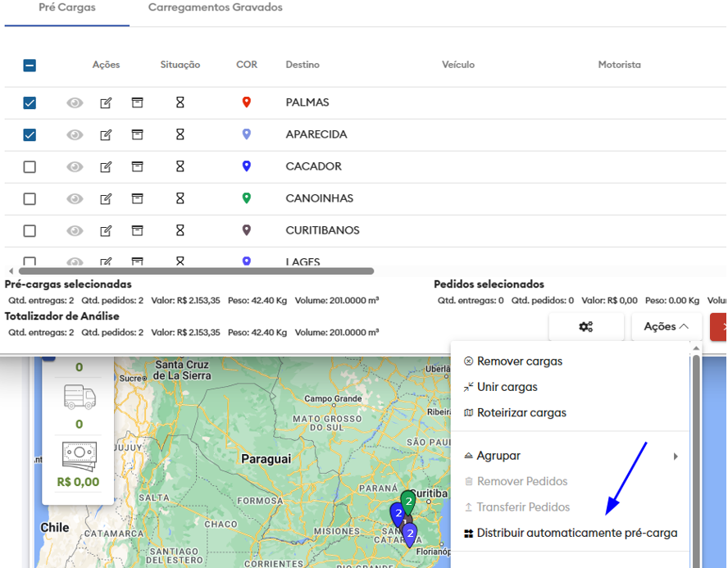Click the truck icon in map panel
Image resolution: width=728 pixels, height=568 pixels.
80,398
